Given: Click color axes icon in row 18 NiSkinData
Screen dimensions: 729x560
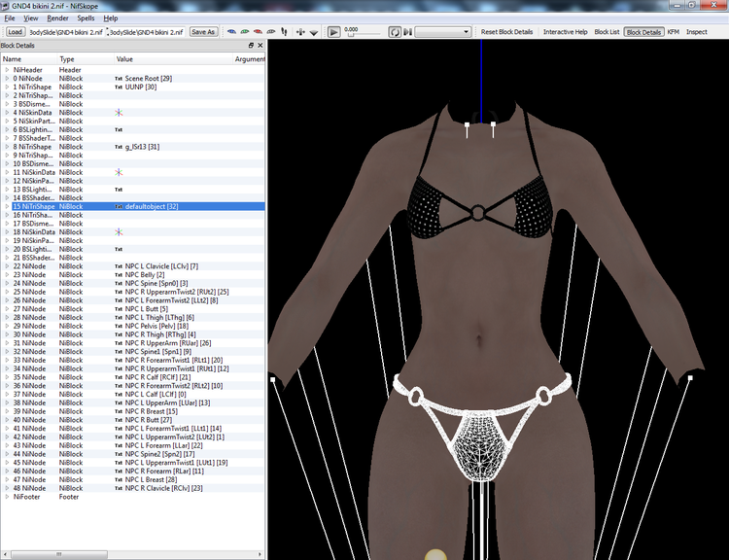Looking at the screenshot, I should click(119, 232).
